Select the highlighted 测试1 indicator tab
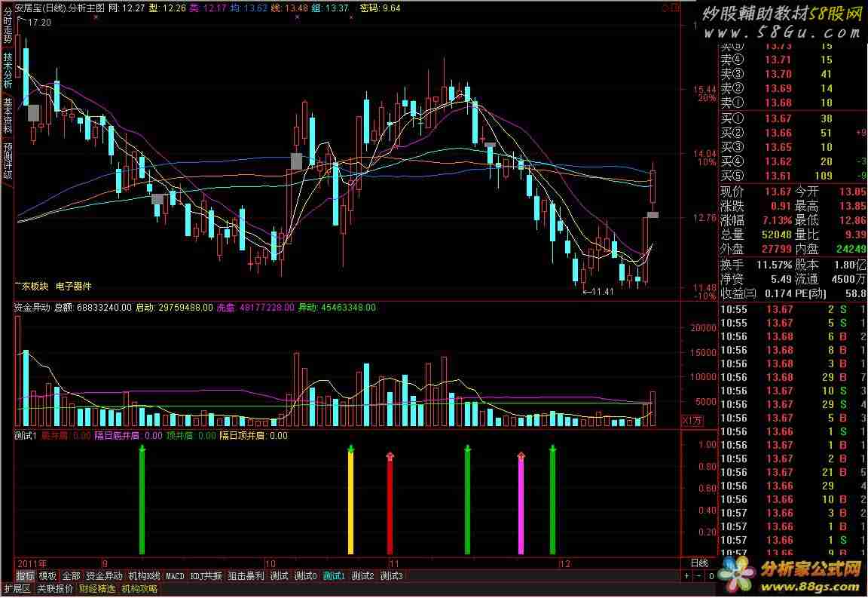 (x=335, y=576)
